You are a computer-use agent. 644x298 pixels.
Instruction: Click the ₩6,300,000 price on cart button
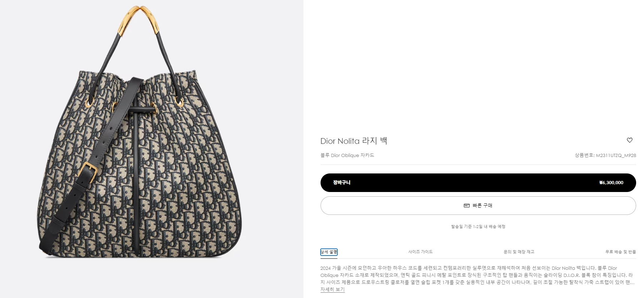pos(611,183)
